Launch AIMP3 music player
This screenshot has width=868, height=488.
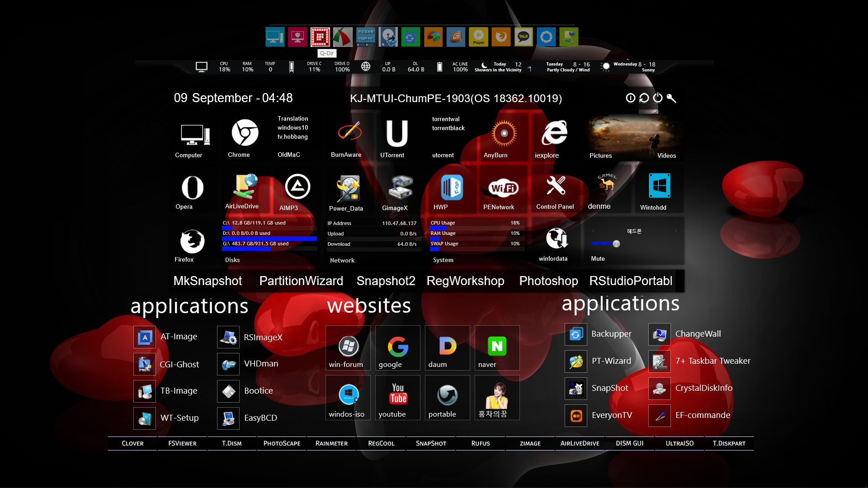point(297,187)
